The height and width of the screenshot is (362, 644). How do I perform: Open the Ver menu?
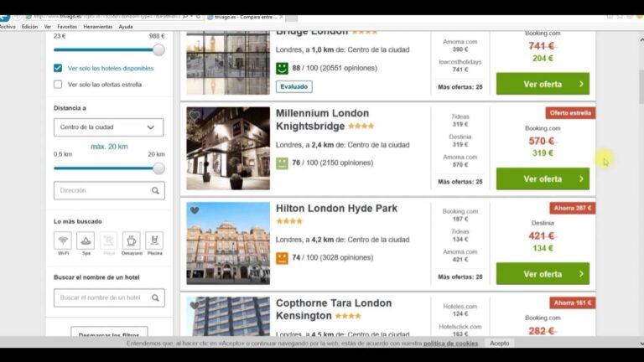coord(48,27)
